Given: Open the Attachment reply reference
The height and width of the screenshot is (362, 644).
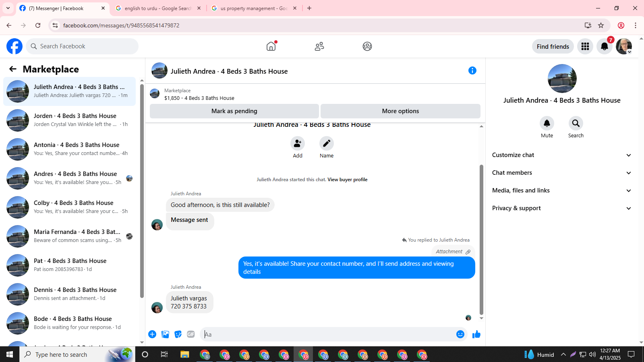Looking at the screenshot, I should [x=453, y=252].
